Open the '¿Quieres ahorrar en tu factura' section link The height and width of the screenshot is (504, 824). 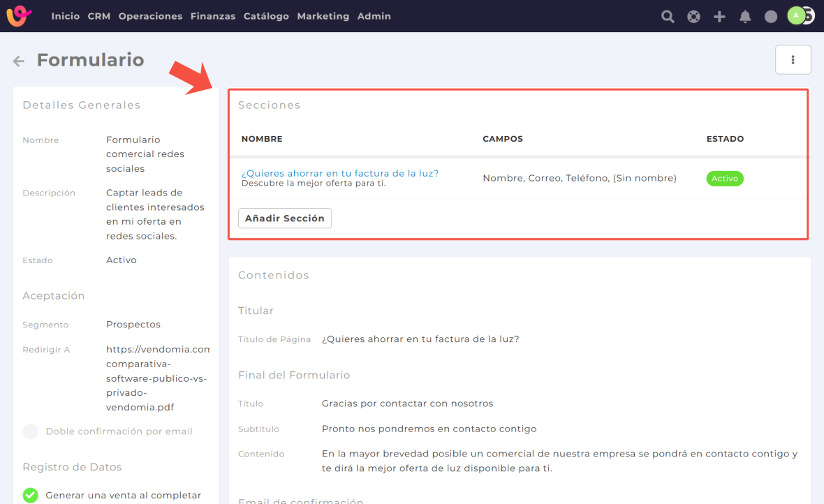pos(340,173)
